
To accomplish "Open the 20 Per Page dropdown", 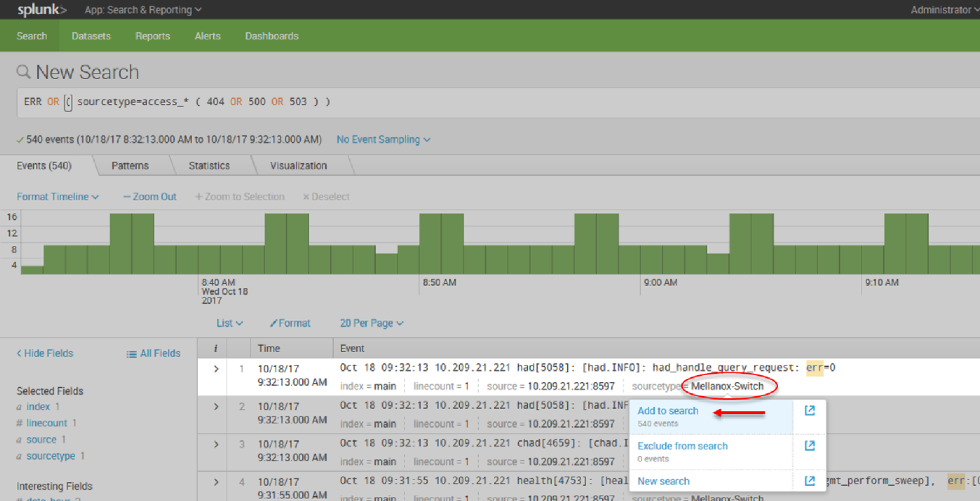I will pyautogui.click(x=371, y=323).
